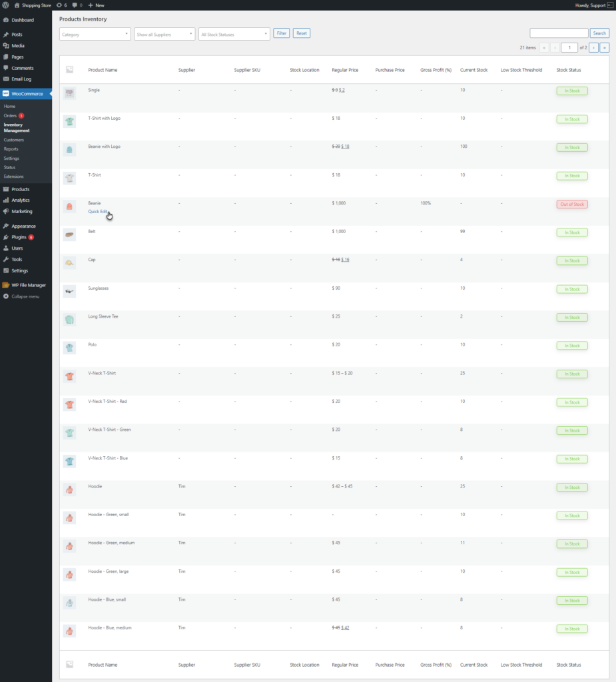This screenshot has height=682, width=616.
Task: Open WooCommerce Settings submenu item
Action: (11, 159)
